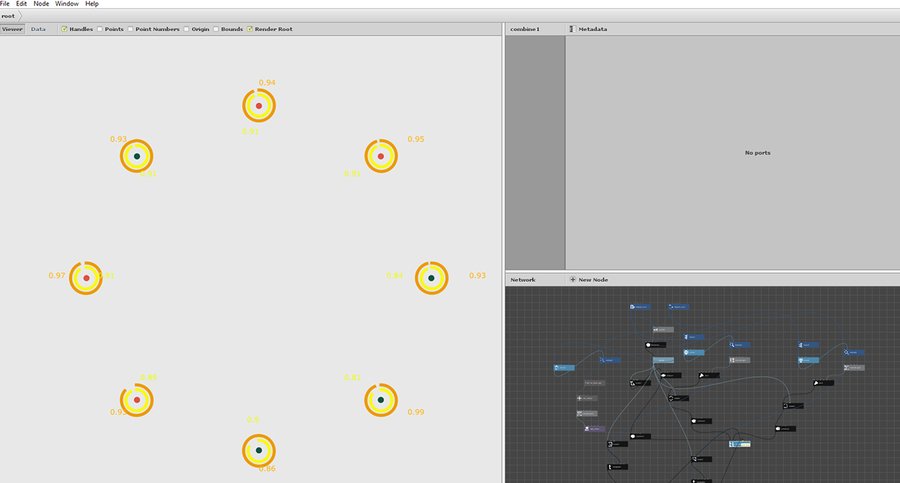
Task: Enable the Bounds checkbox
Action: (x=216, y=29)
